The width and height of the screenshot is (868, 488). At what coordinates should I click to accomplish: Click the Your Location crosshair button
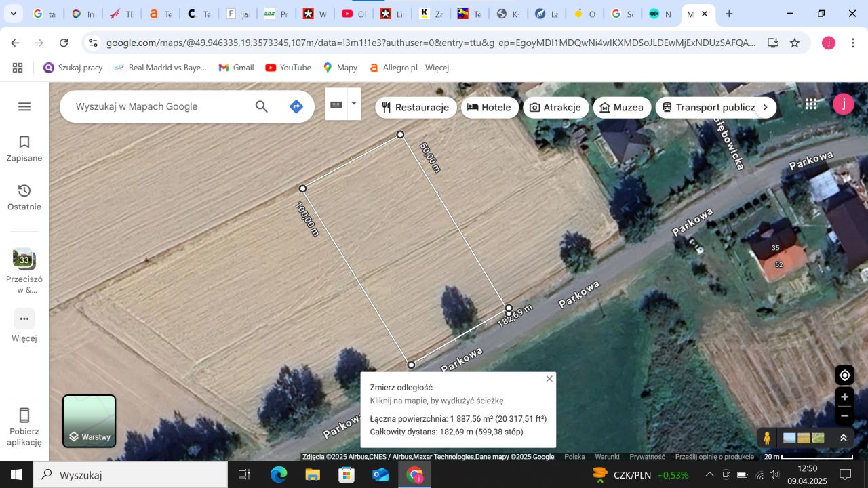click(x=844, y=375)
